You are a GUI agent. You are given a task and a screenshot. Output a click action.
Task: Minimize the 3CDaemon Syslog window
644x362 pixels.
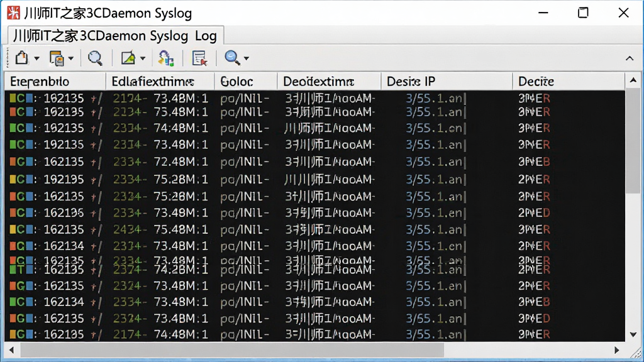click(x=543, y=13)
